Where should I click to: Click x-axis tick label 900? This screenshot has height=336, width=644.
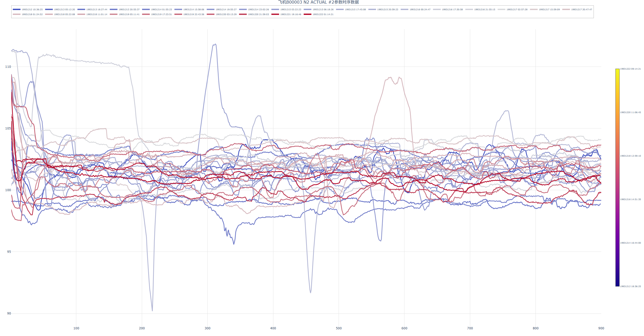point(601,328)
